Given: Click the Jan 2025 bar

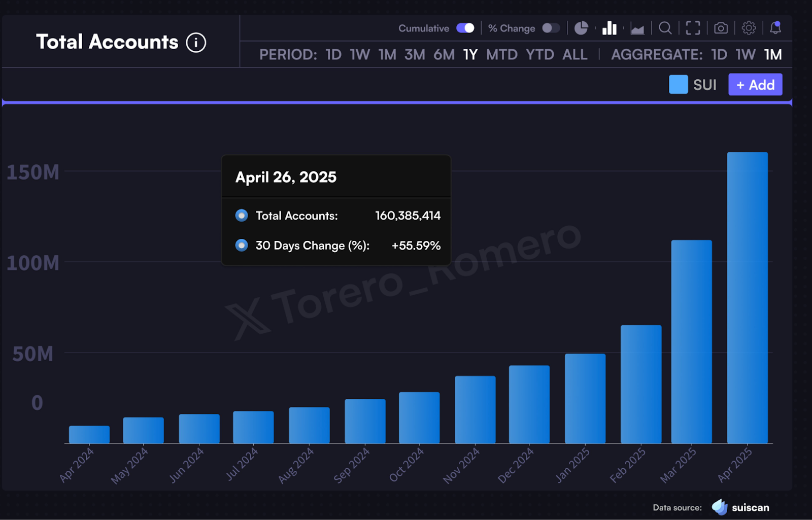Looking at the screenshot, I should coord(585,398).
